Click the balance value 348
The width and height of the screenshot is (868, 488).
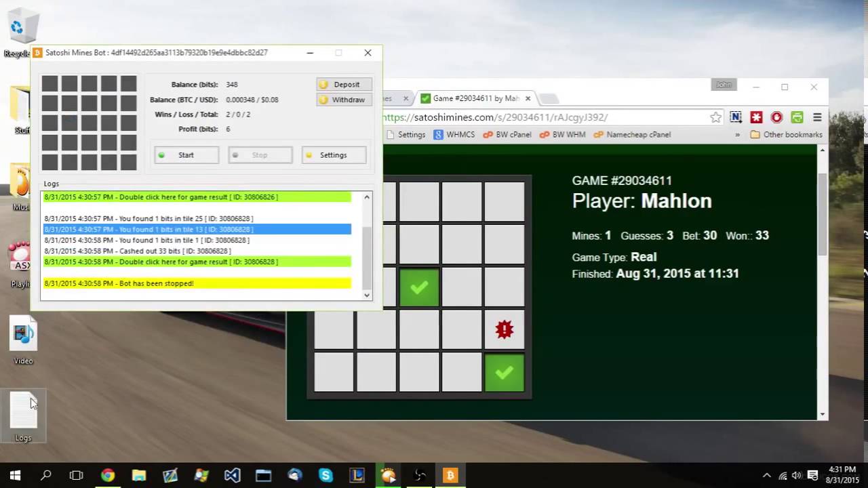click(x=232, y=85)
